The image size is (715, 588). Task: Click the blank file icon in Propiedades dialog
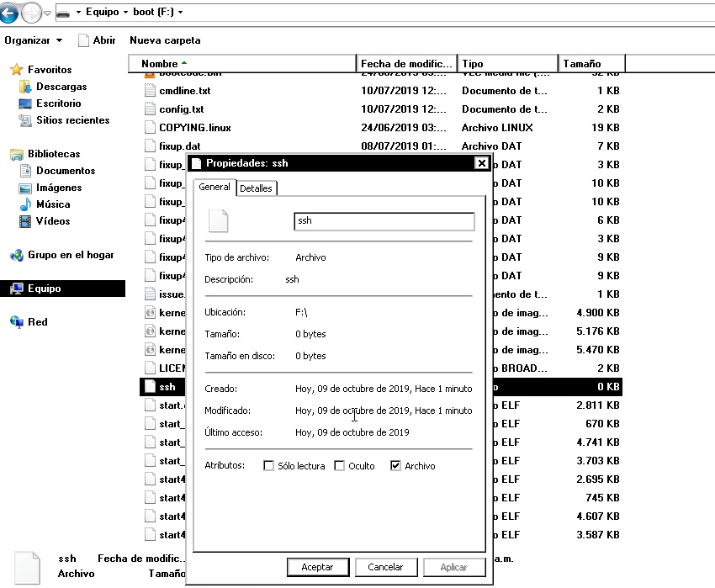click(218, 221)
